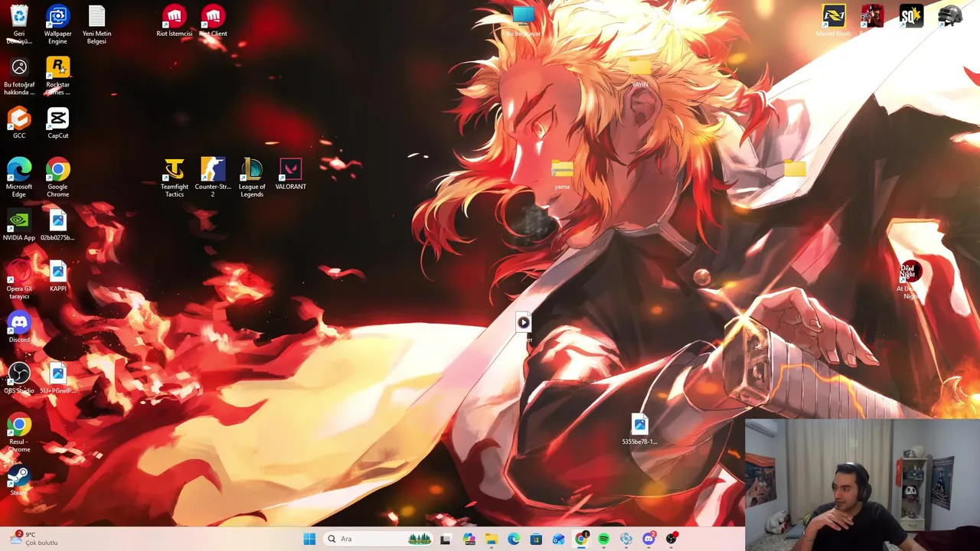Image resolution: width=980 pixels, height=551 pixels.
Task: Launch the VALORANT desktop shortcut
Action: (290, 169)
